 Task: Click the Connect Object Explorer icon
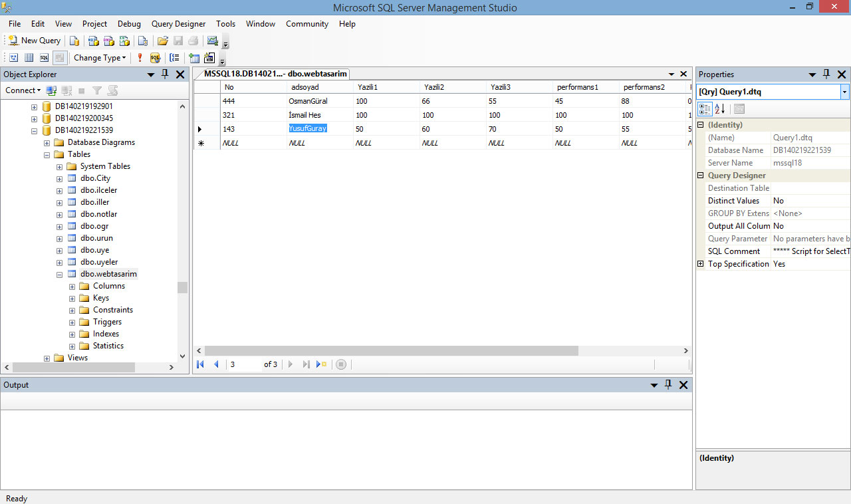[x=52, y=90]
